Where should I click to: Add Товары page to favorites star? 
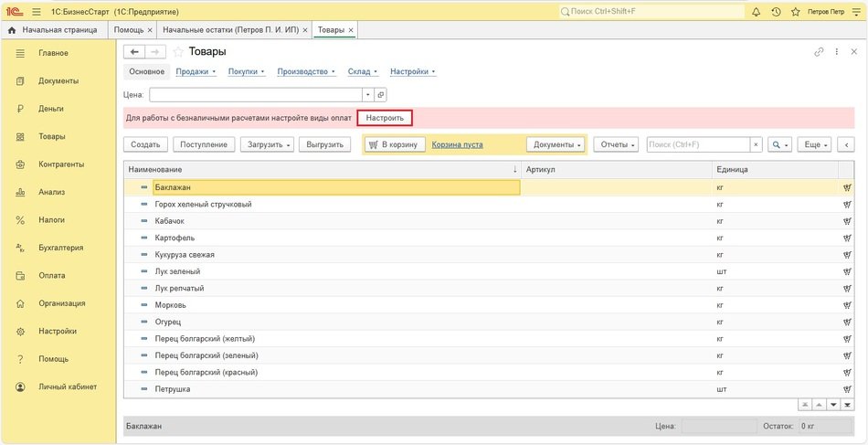[x=178, y=52]
